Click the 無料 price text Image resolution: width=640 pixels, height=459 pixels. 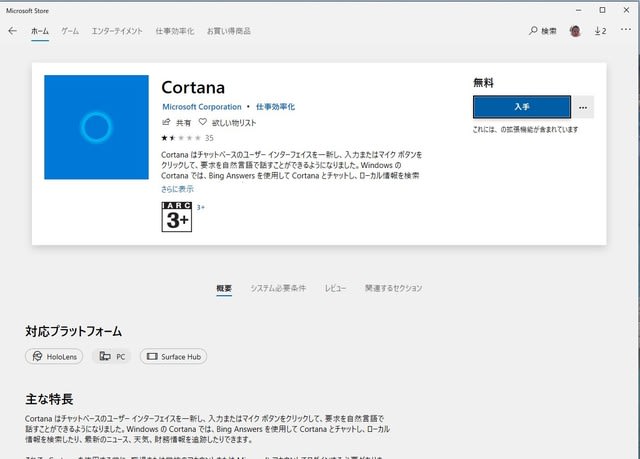(x=483, y=83)
